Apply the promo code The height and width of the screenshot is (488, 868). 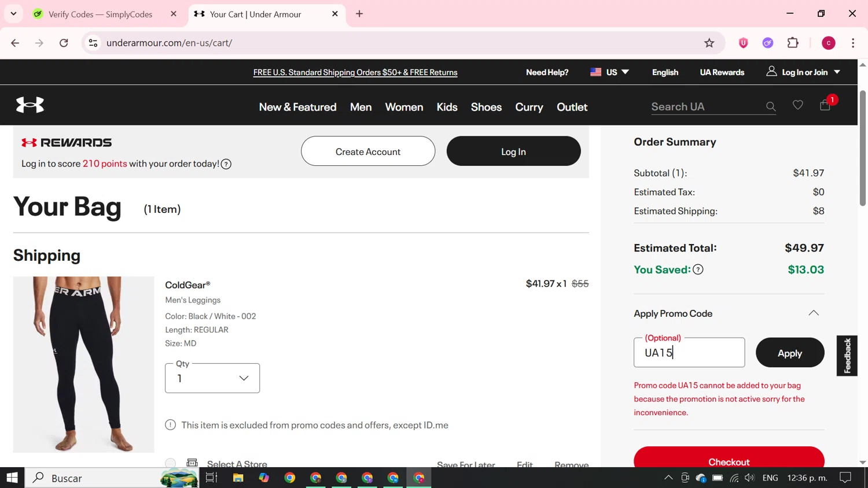pos(790,353)
